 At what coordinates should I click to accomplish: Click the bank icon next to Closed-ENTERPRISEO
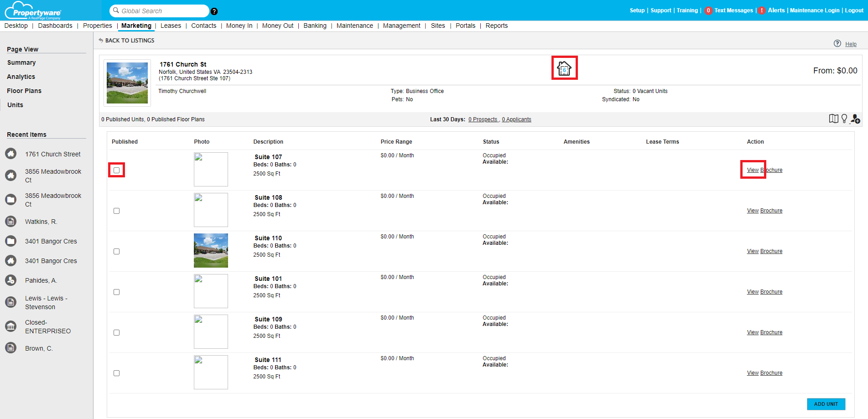[x=11, y=326]
